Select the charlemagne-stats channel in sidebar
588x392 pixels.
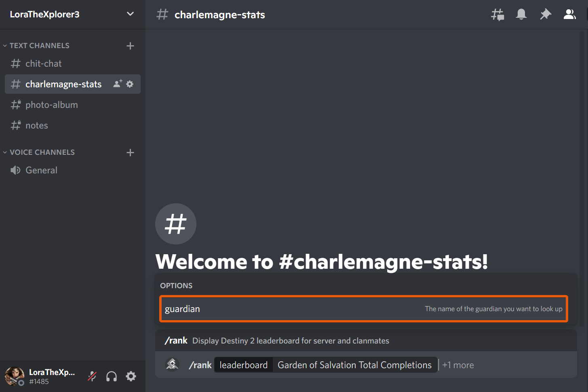73,84
